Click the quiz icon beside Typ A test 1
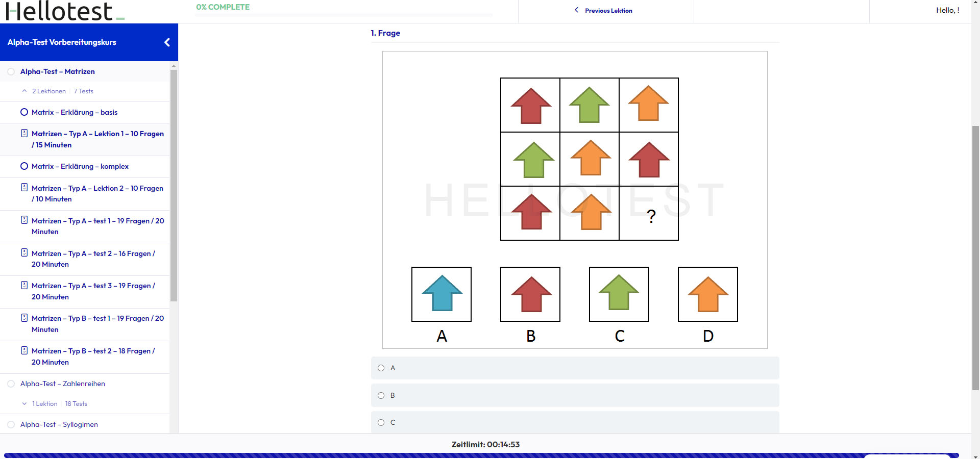980x459 pixels. pos(24,220)
